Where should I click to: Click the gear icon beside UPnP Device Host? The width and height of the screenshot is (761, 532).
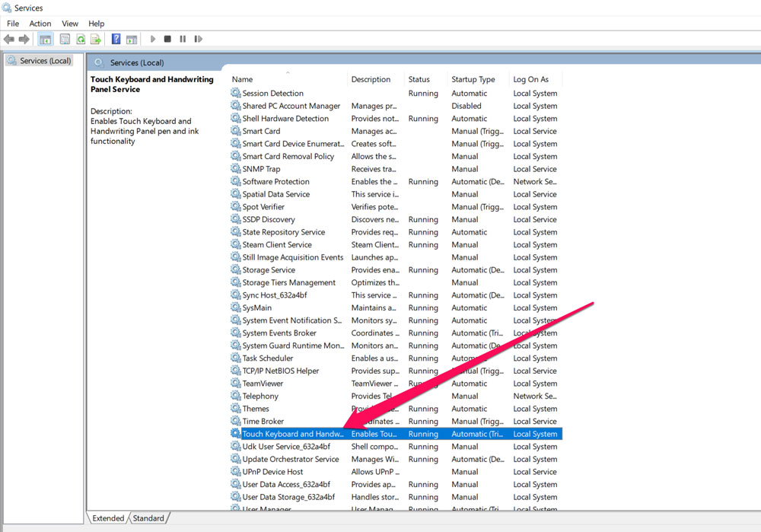tap(236, 471)
